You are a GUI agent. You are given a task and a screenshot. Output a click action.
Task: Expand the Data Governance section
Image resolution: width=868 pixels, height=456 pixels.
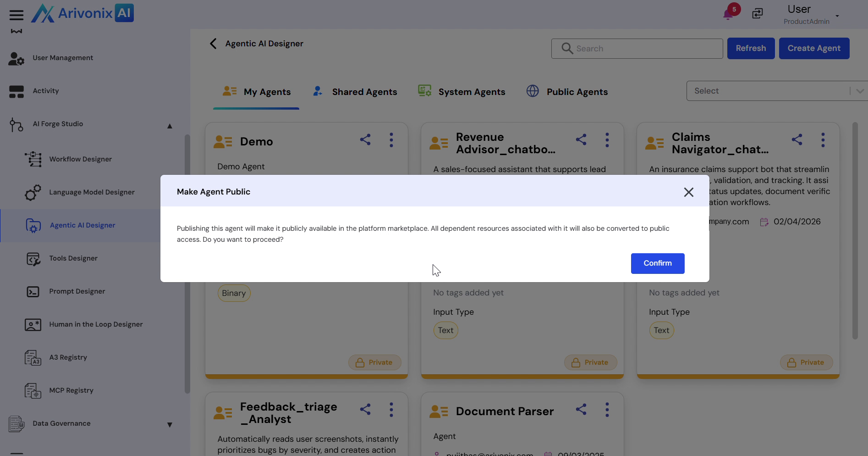[170, 424]
